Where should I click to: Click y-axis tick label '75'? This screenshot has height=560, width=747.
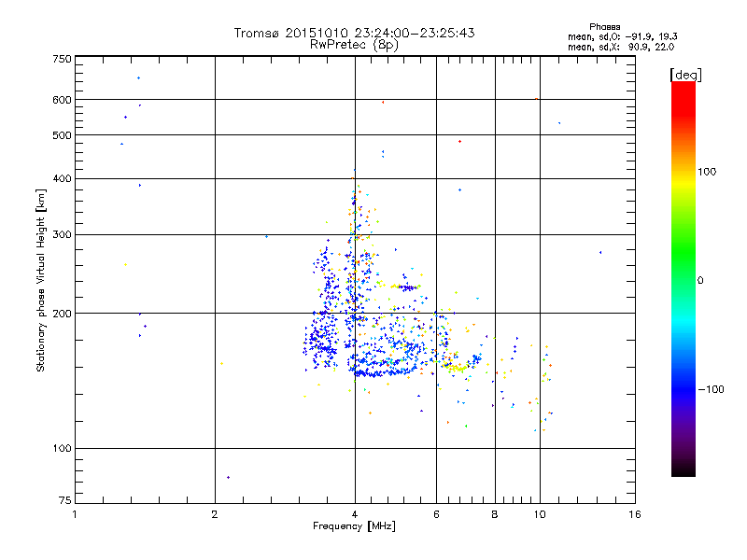tap(65, 500)
